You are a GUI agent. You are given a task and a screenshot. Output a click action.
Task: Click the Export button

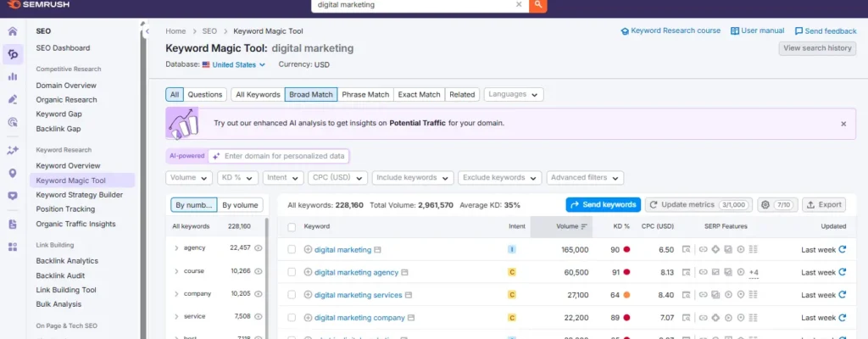(824, 204)
